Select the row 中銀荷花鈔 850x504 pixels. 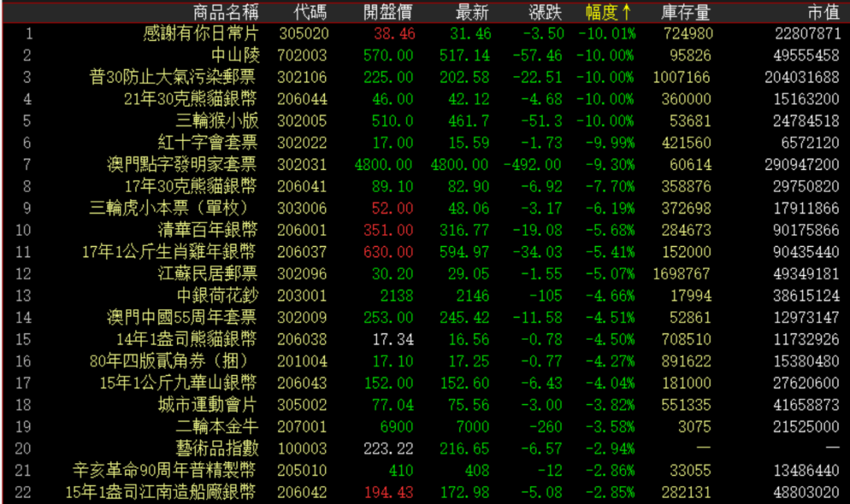click(x=425, y=296)
